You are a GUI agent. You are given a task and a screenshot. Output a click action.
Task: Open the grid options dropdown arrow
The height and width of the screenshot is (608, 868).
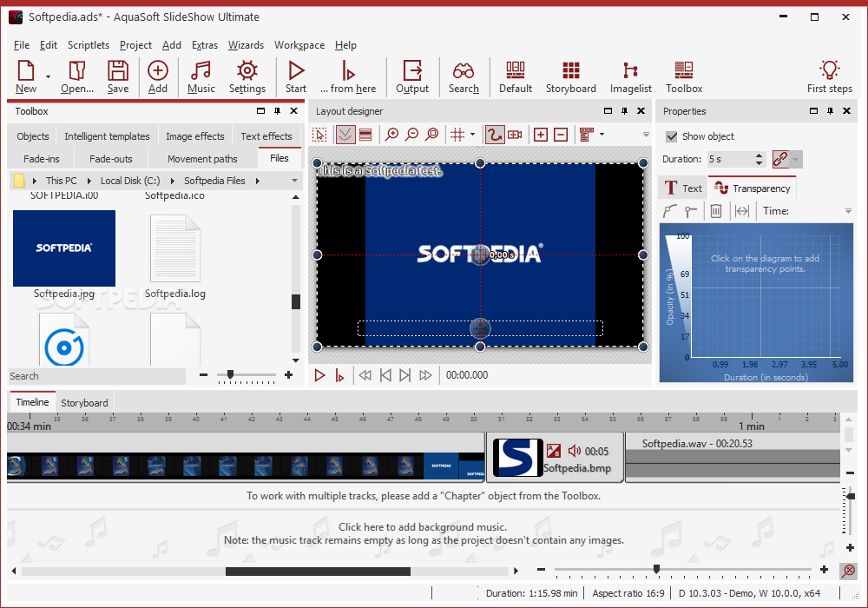tap(472, 134)
